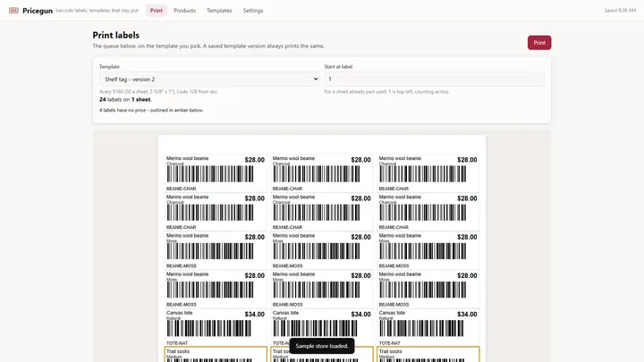Click the Pricegun logo icon
This screenshot has width=644, height=362.
coord(13,10)
